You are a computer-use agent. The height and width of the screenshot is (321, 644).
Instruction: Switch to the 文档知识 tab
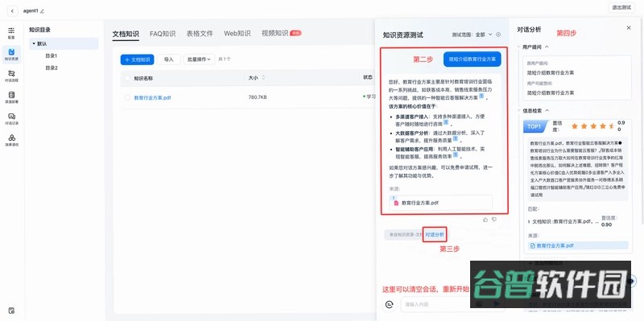click(126, 34)
